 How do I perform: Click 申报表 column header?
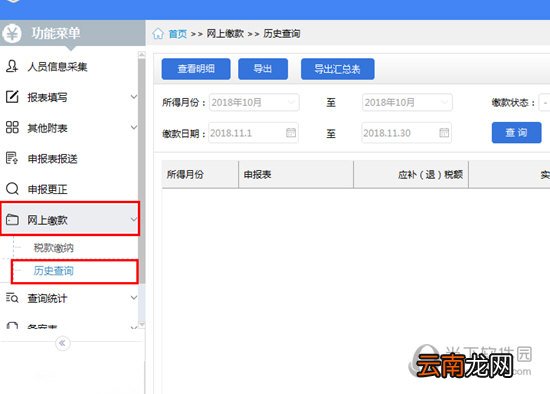tap(296, 174)
